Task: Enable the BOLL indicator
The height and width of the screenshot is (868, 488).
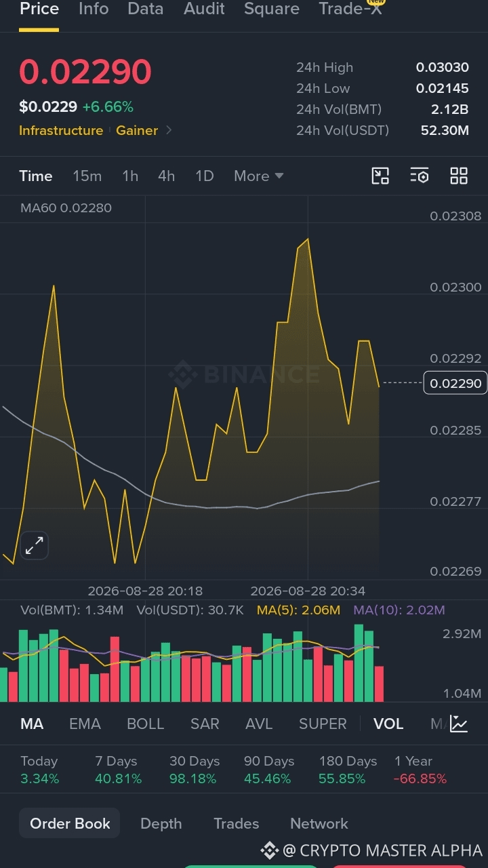Action: (x=146, y=724)
